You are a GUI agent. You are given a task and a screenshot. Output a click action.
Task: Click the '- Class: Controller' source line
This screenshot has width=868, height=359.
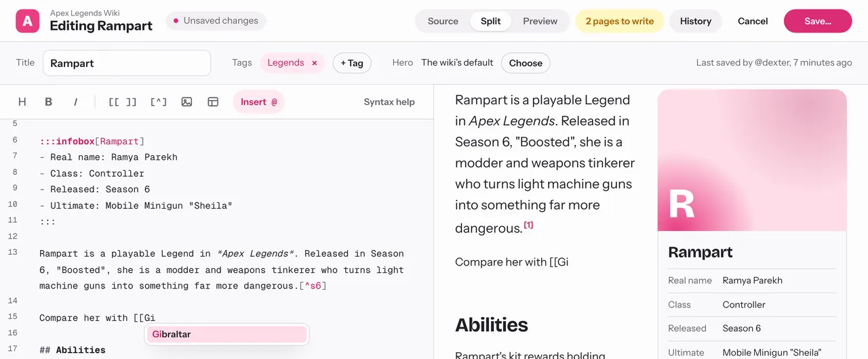click(x=92, y=173)
